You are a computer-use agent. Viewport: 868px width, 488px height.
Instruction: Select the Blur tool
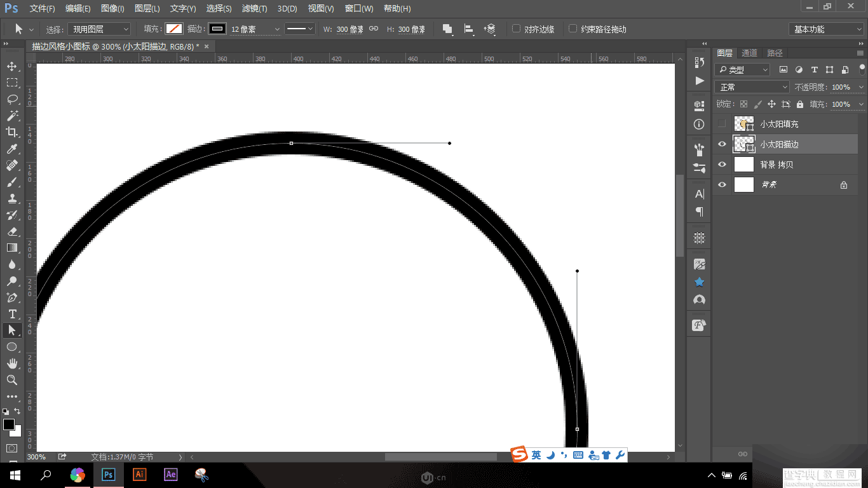pyautogui.click(x=11, y=264)
